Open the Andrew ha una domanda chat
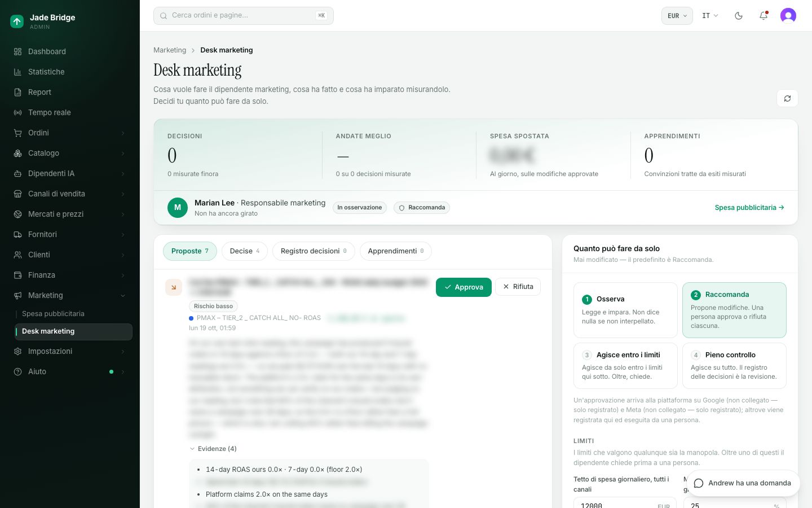This screenshot has width=812, height=508. pyautogui.click(x=743, y=483)
